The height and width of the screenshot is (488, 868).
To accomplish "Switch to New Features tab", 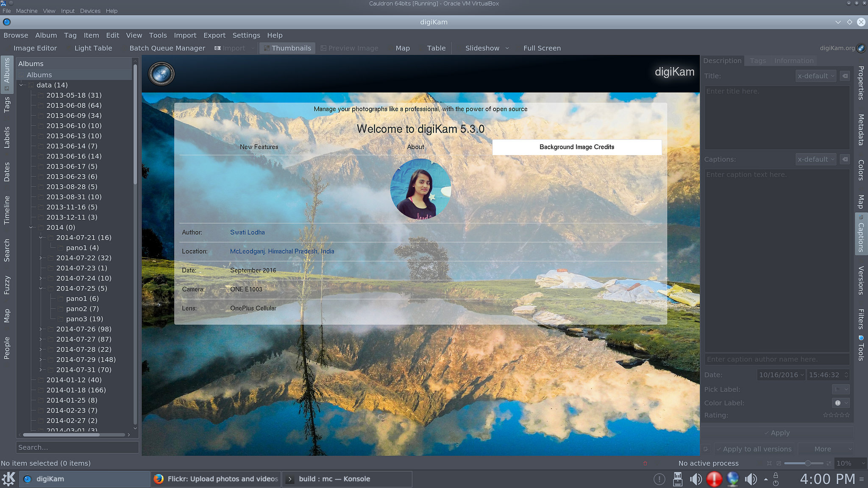I will 259,147.
